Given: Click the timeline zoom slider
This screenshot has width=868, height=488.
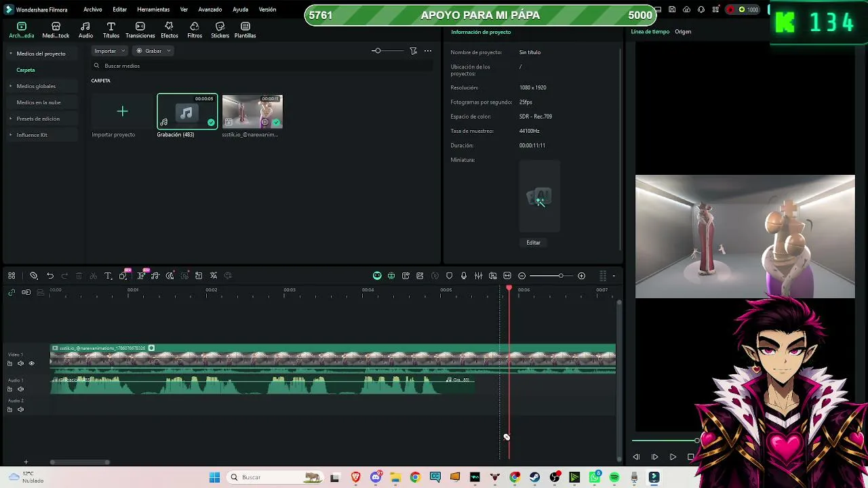Looking at the screenshot, I should tap(551, 276).
